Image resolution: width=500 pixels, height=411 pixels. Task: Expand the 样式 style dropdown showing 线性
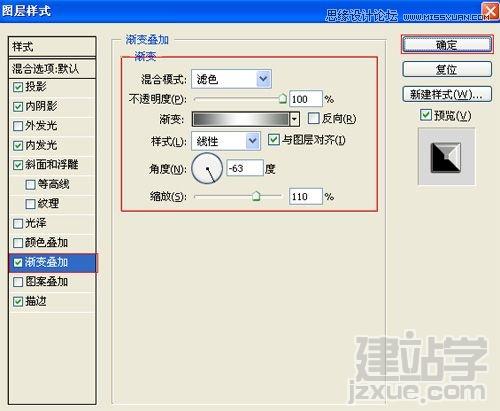226,141
